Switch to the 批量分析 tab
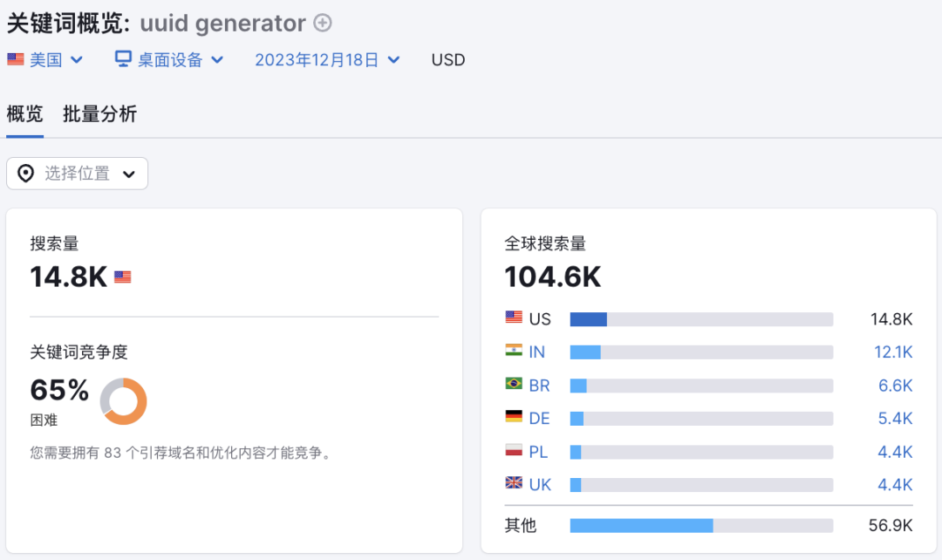The width and height of the screenshot is (942, 560). (x=99, y=114)
